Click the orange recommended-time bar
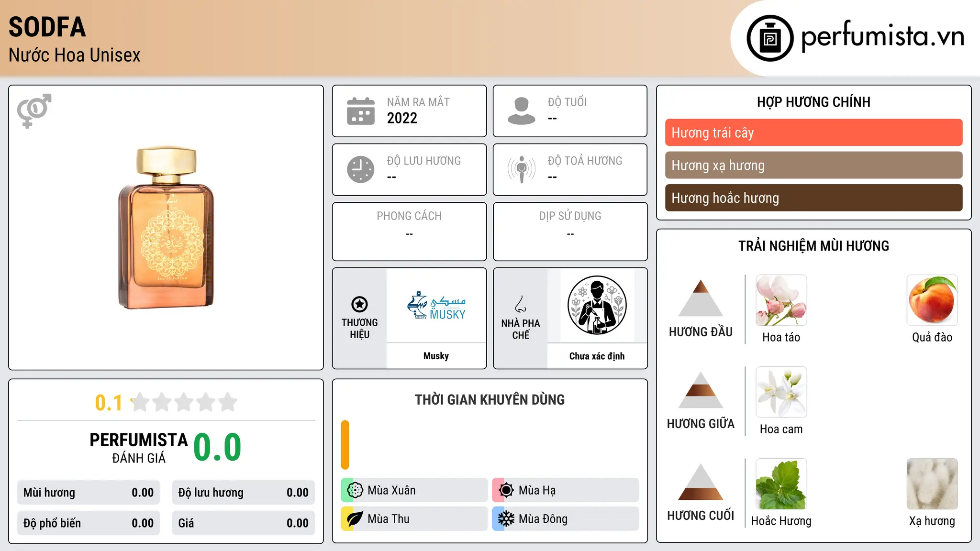The image size is (980, 551). tap(345, 445)
